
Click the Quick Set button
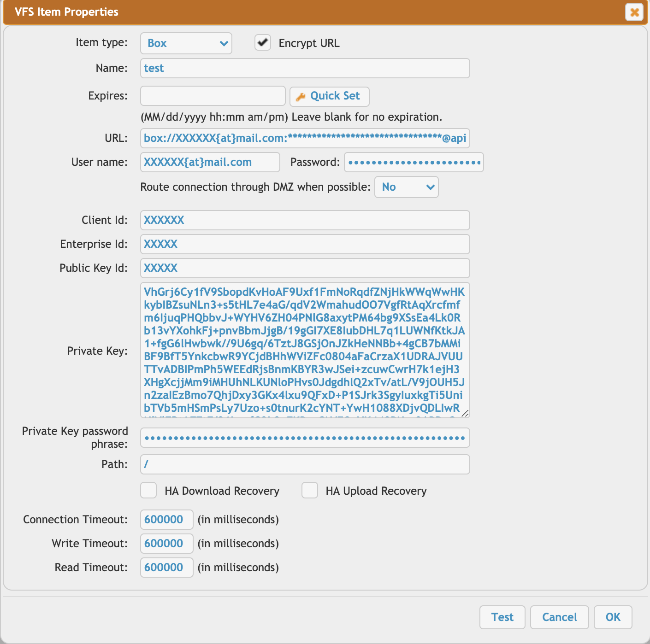click(x=330, y=96)
